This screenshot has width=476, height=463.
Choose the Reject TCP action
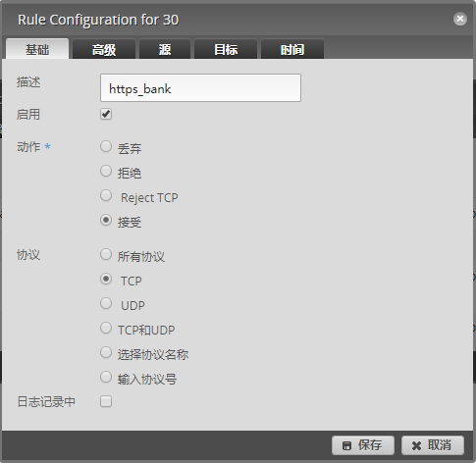pyautogui.click(x=106, y=195)
